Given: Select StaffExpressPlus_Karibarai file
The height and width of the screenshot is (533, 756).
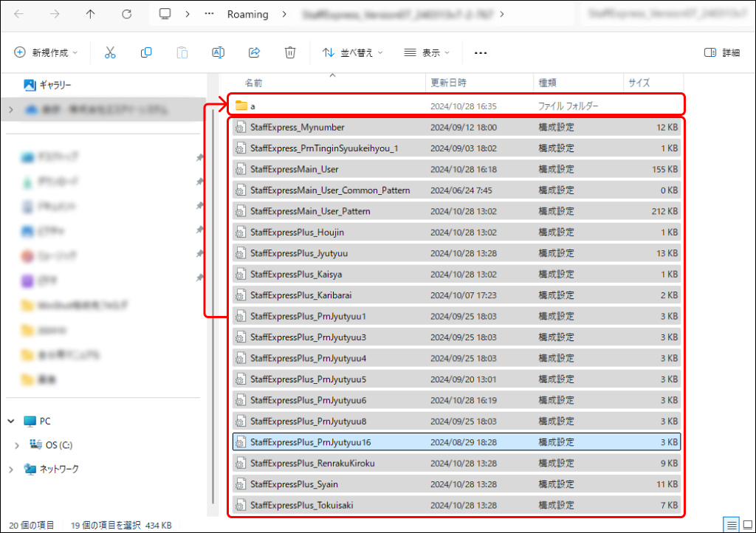Looking at the screenshot, I should coord(456,295).
